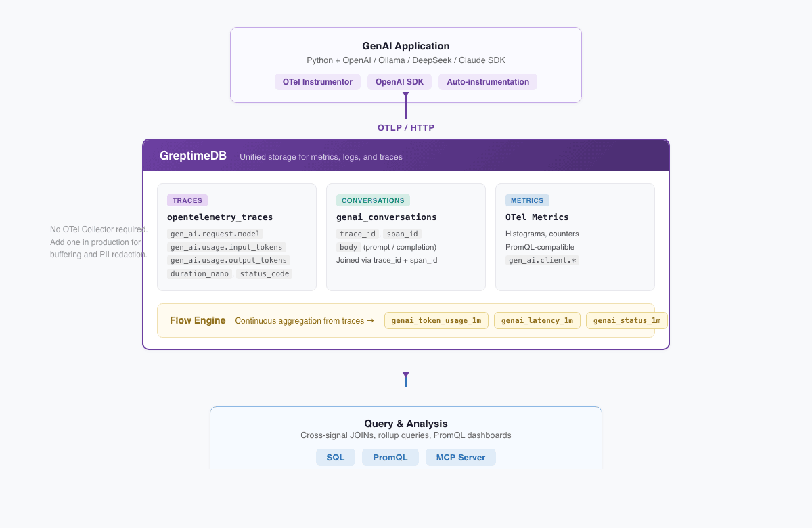Click the PromQL query chip
The image size is (812, 528).
click(390, 458)
